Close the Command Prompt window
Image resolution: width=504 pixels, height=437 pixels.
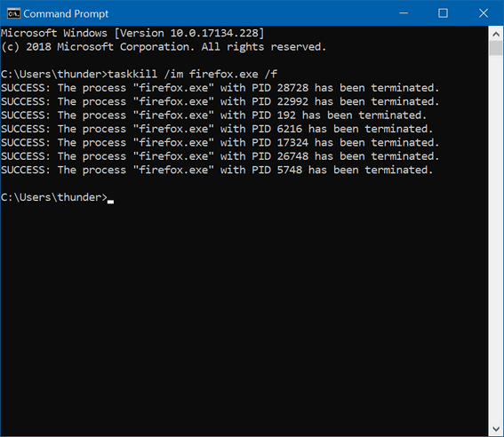483,13
